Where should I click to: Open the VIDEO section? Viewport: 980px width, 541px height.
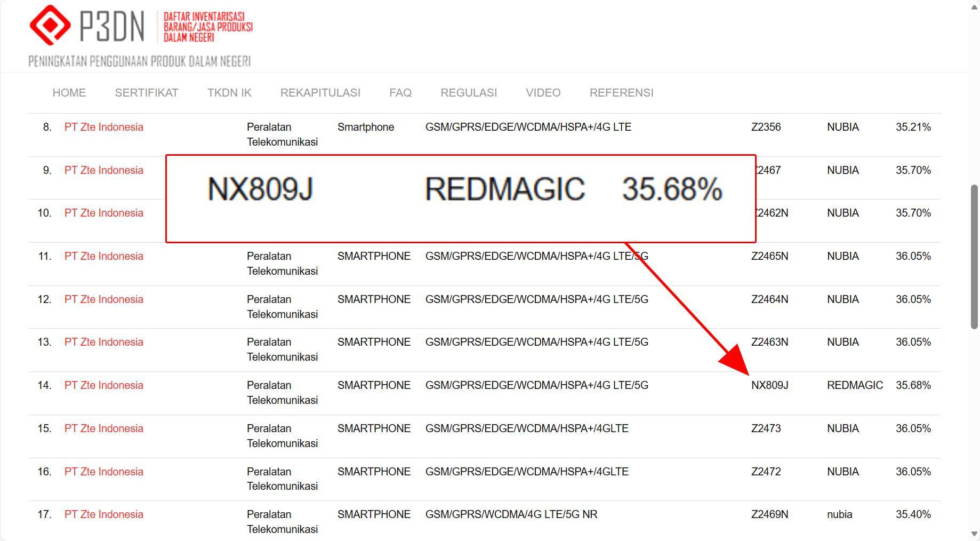click(x=542, y=92)
